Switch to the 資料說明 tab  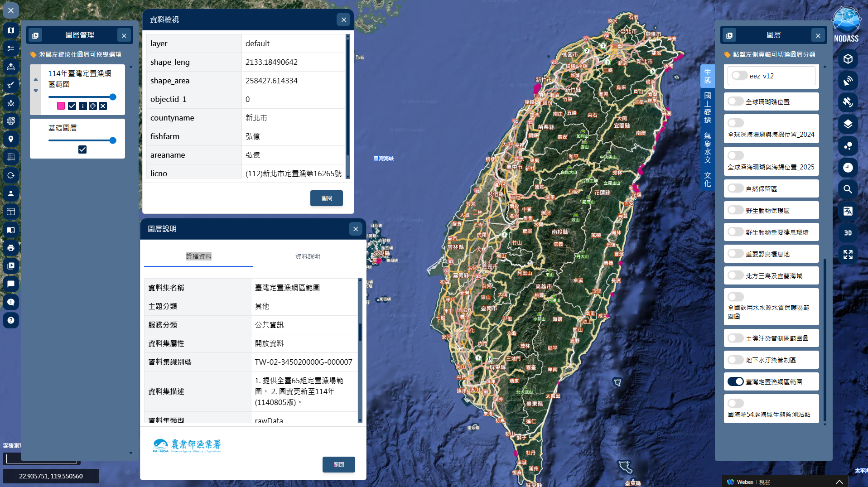[x=308, y=256]
